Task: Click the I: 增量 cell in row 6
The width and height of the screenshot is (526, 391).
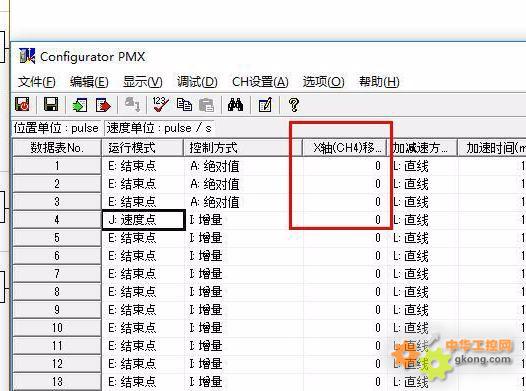Action: point(244,256)
